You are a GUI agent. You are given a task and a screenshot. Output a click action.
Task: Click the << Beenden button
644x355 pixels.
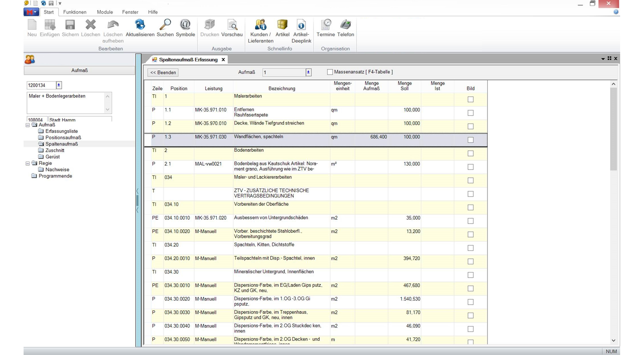coord(163,72)
